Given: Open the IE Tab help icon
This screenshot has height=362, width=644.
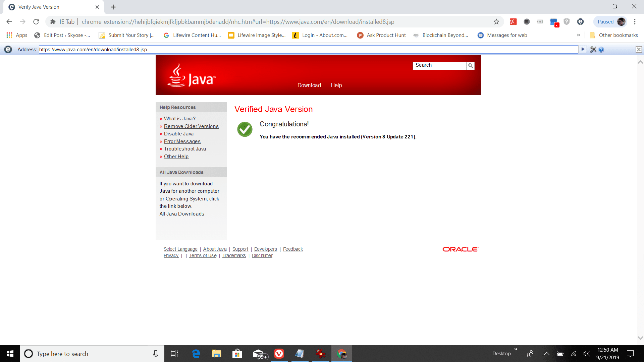Looking at the screenshot, I should (601, 50).
